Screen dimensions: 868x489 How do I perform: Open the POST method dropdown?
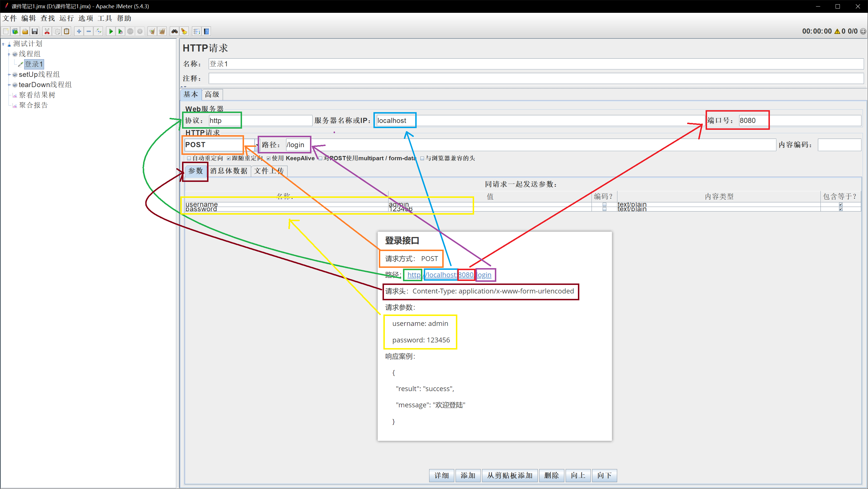coord(257,145)
